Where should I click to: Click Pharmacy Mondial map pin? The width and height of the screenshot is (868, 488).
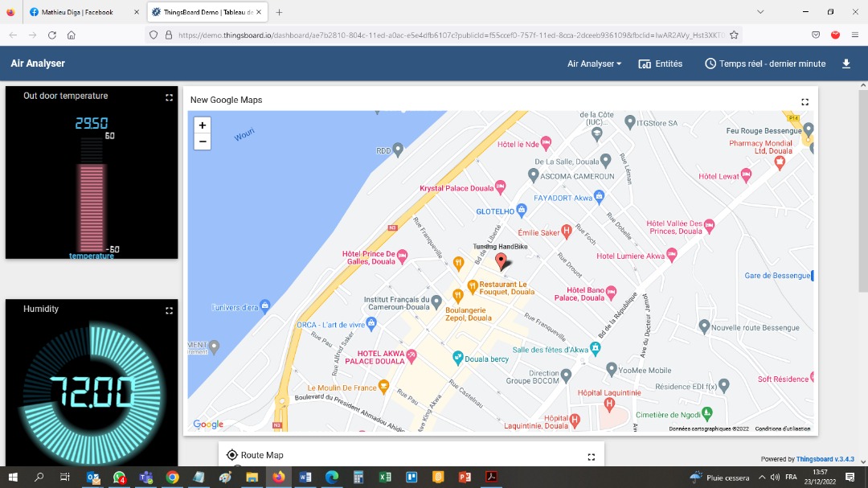click(780, 162)
